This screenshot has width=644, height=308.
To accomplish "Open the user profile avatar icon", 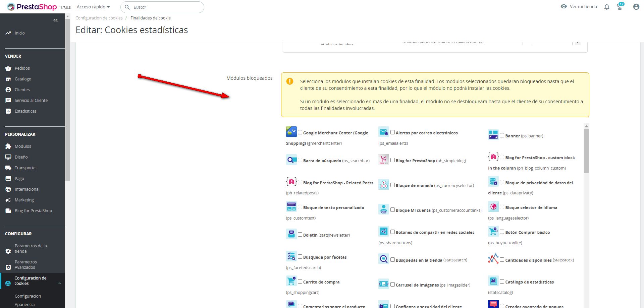I will point(636,7).
